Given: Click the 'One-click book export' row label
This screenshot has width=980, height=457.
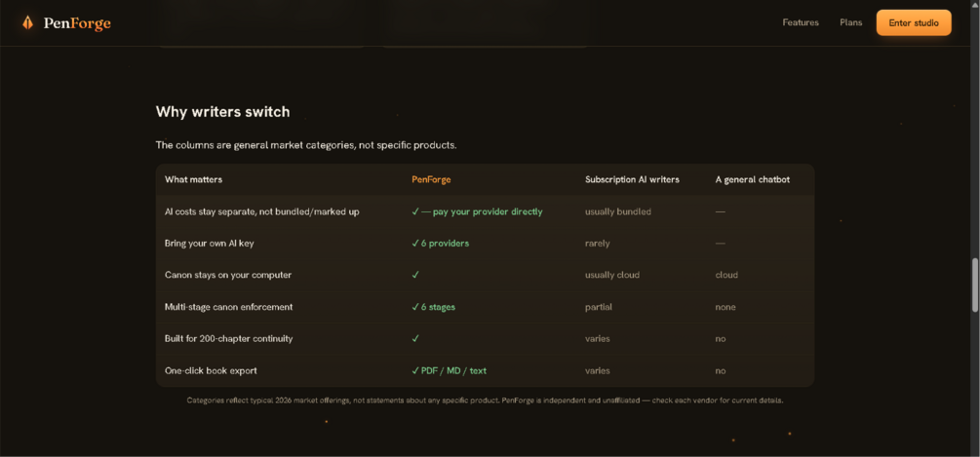Looking at the screenshot, I should point(211,370).
